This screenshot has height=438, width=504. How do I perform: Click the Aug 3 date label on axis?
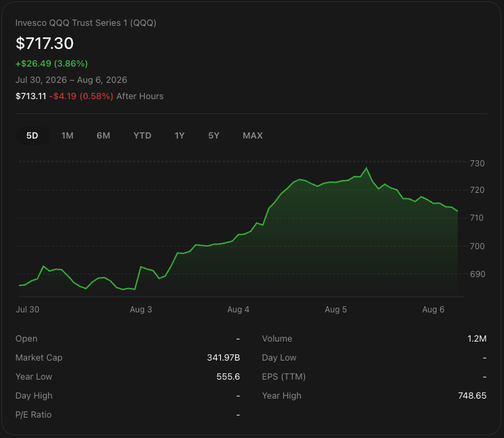click(141, 310)
